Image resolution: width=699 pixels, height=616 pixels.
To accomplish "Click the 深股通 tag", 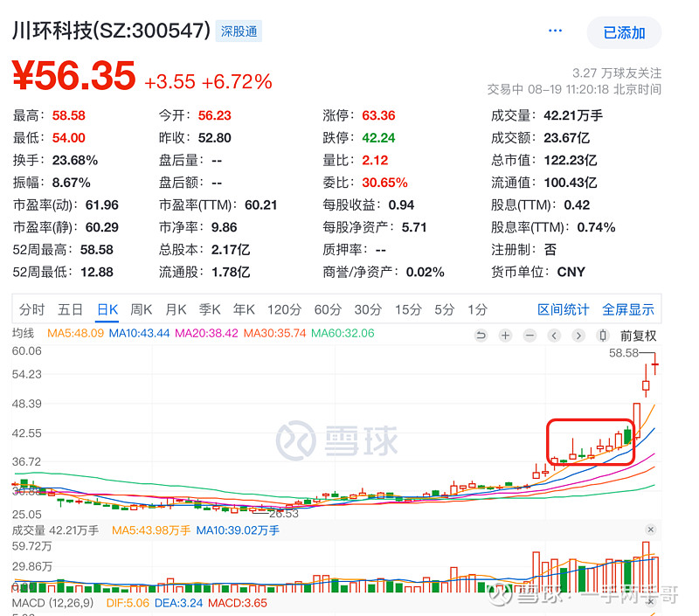I will pos(239,31).
